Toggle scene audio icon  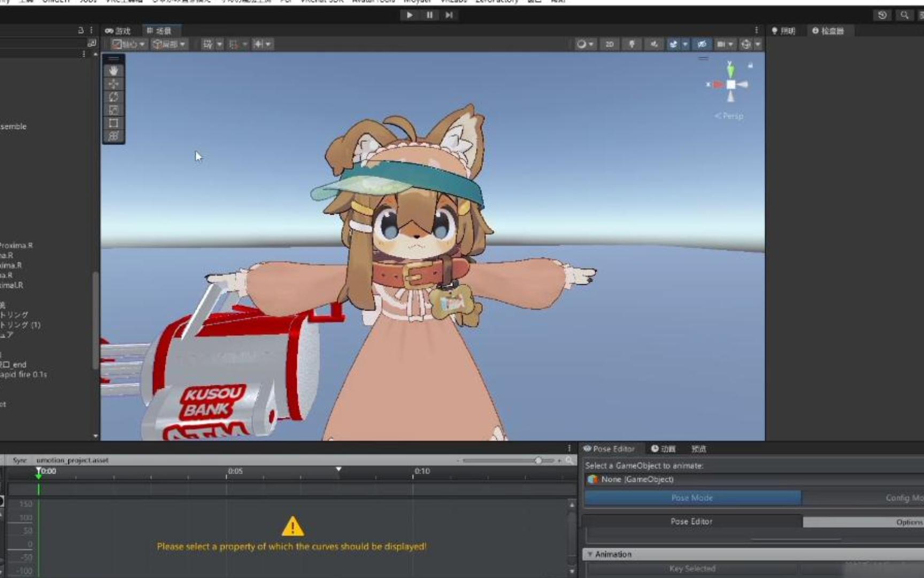pos(653,44)
